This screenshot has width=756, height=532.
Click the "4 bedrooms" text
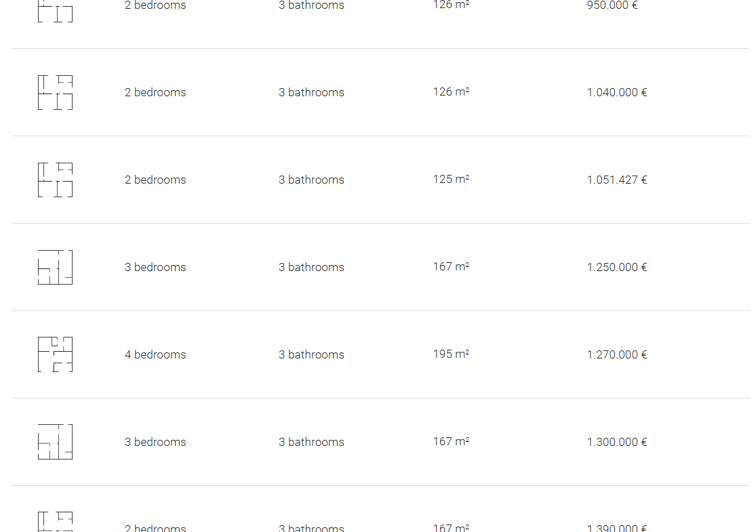(155, 354)
